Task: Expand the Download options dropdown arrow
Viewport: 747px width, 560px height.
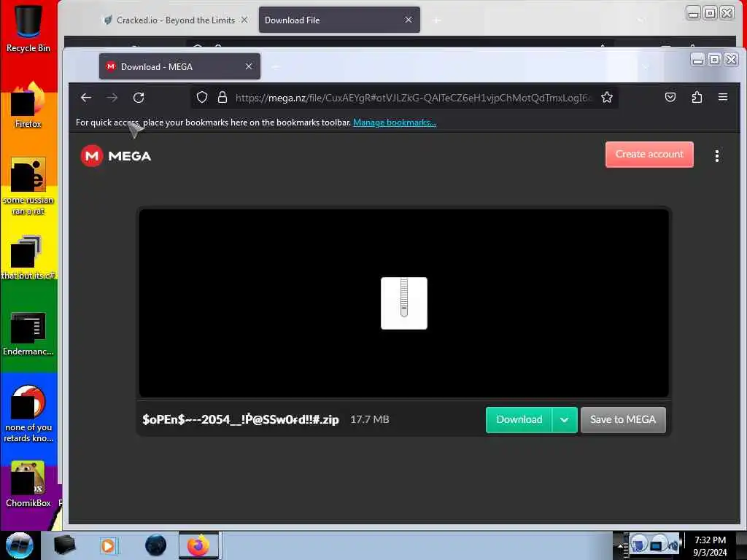Action: coord(565,419)
